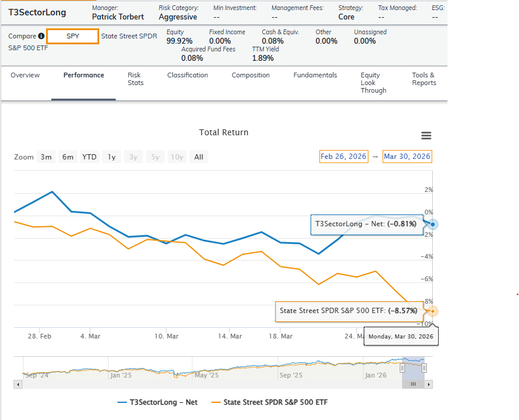Click the SPY compare ticker input field
The image size is (519, 420).
click(x=72, y=37)
